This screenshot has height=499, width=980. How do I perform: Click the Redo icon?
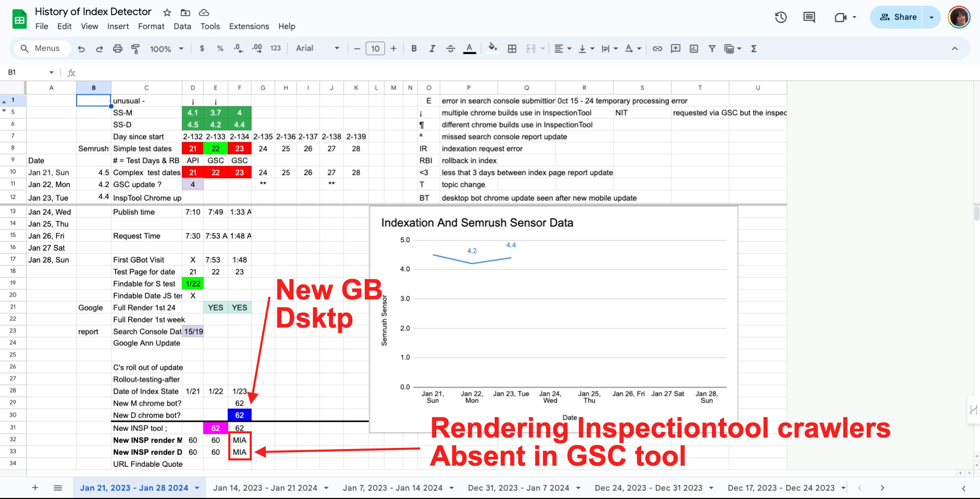click(x=99, y=48)
